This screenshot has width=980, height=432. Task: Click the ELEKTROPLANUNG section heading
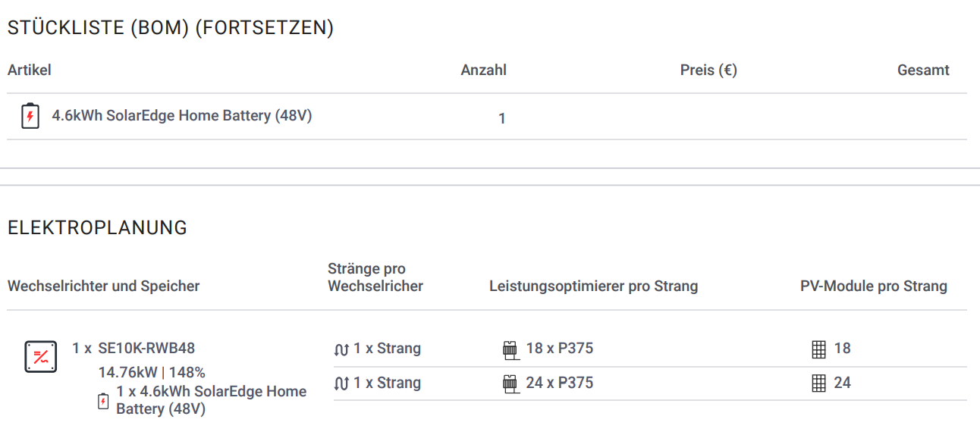point(97,227)
